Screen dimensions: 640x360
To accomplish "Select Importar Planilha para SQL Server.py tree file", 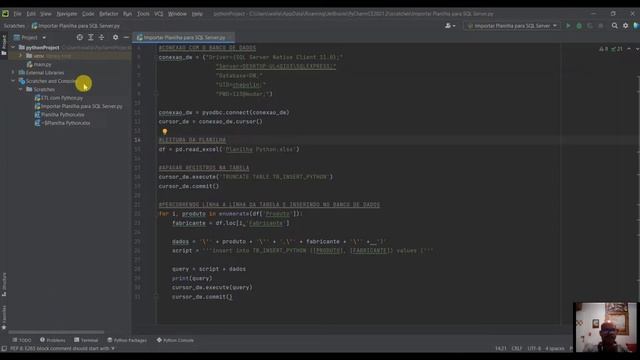I will pos(78,106).
